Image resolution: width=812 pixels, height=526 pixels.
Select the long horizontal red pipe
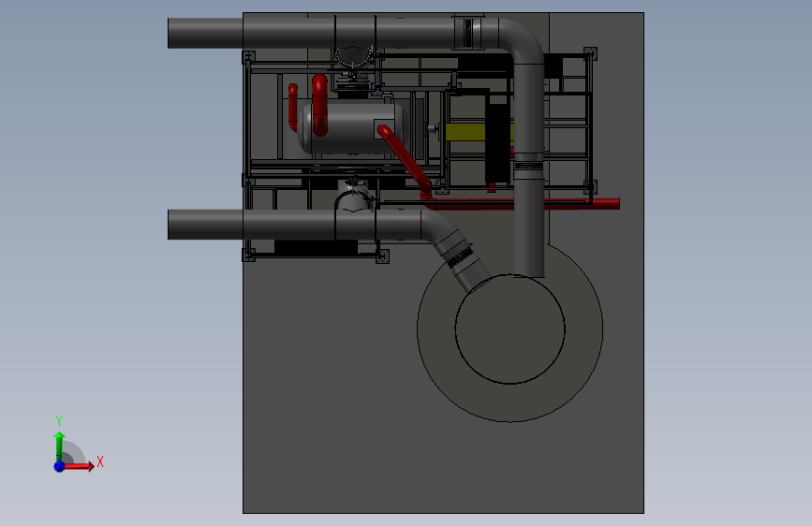coord(523,204)
